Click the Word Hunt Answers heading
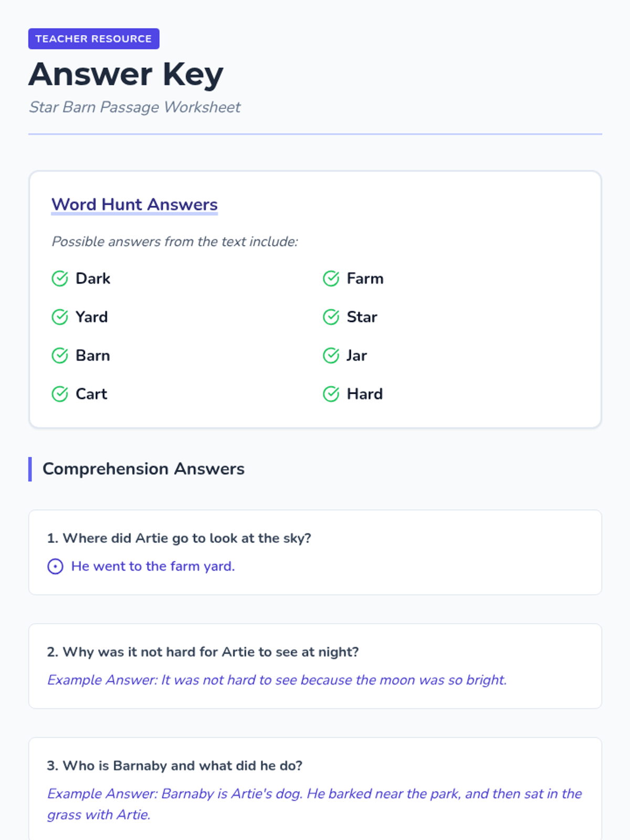Viewport: 630px width, 840px height. coord(134,204)
